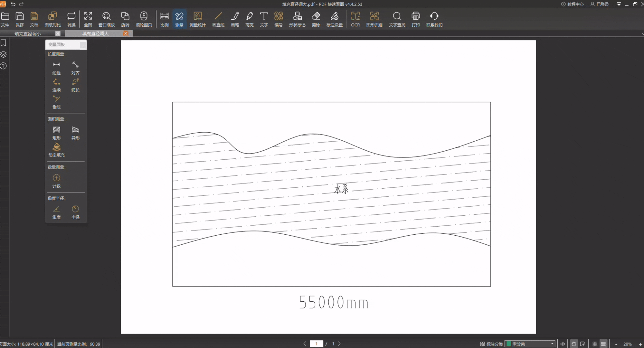Run the OCR tool
The image size is (644, 348).
pos(355,19)
